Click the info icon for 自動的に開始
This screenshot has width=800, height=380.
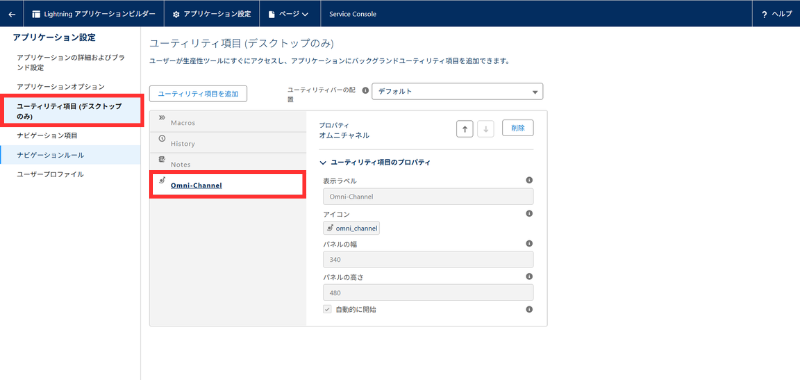pyautogui.click(x=529, y=309)
